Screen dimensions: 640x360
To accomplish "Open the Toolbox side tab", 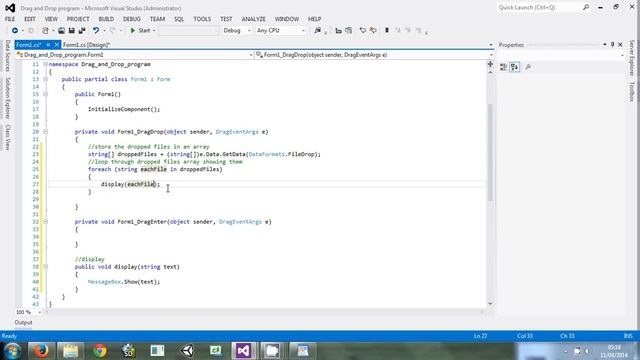I will click(632, 91).
